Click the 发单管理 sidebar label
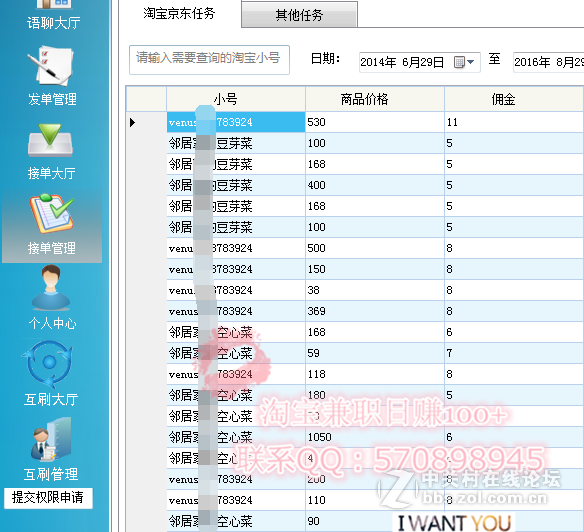 (53, 99)
